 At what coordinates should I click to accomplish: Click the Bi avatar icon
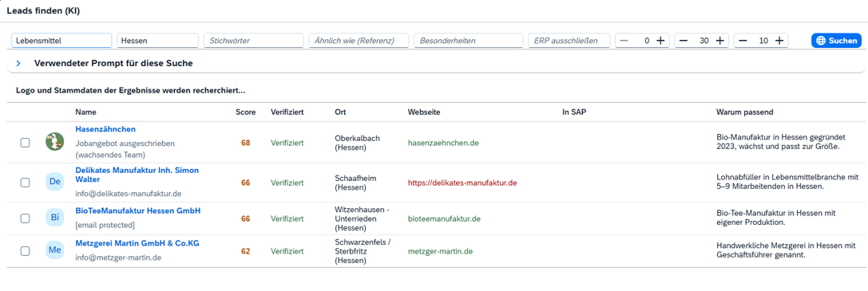[55, 218]
